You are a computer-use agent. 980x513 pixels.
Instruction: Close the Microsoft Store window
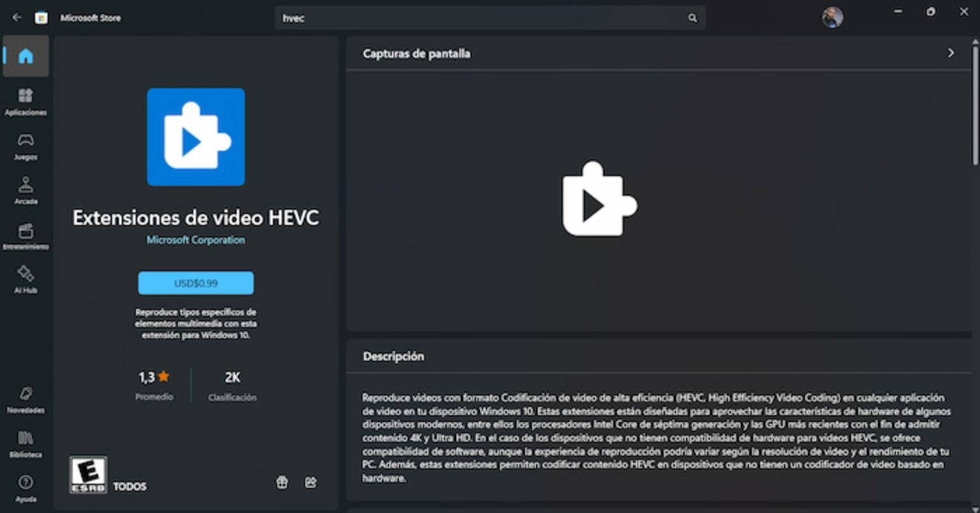964,12
